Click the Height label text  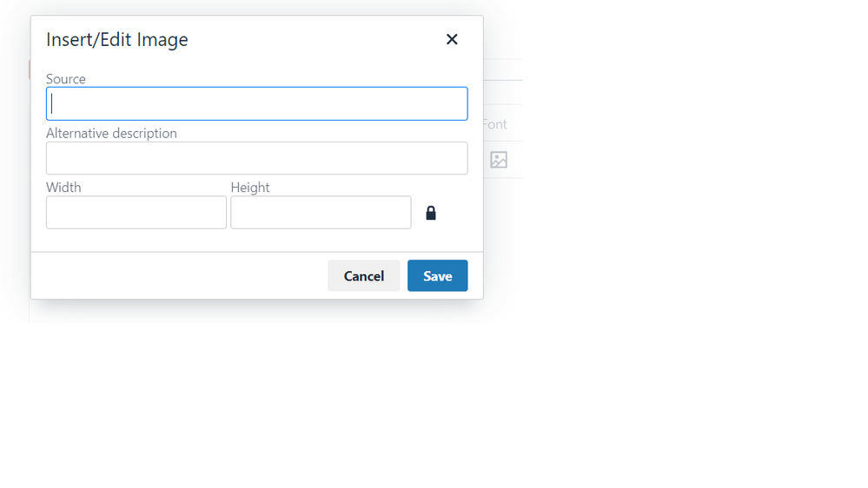250,188
